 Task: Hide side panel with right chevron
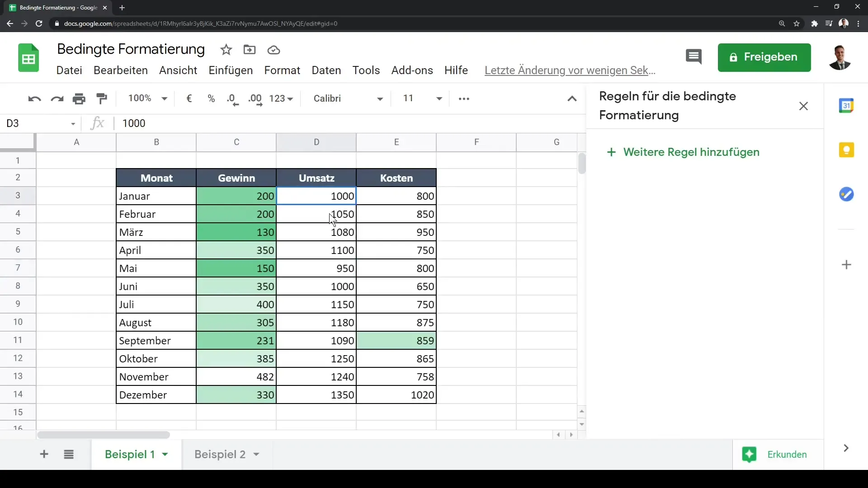(846, 448)
